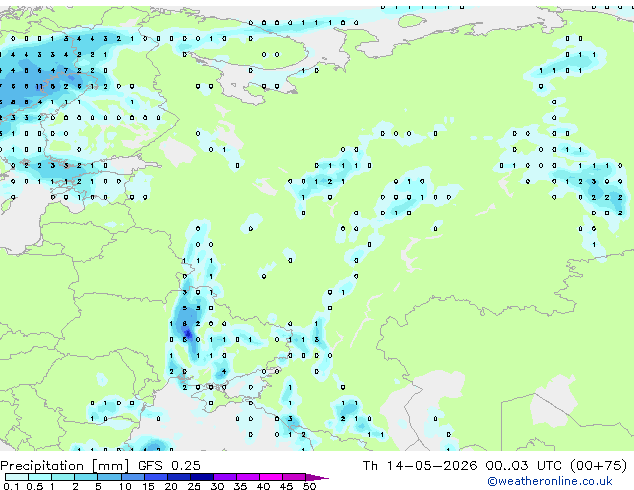Image resolution: width=634 pixels, height=490 pixels.
Task: Click the date 'Th 14-05-2026'
Action: pyautogui.click(x=420, y=466)
